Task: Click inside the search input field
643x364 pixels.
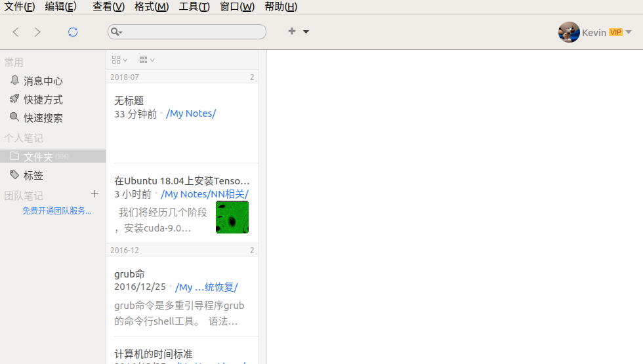Action: pos(187,31)
